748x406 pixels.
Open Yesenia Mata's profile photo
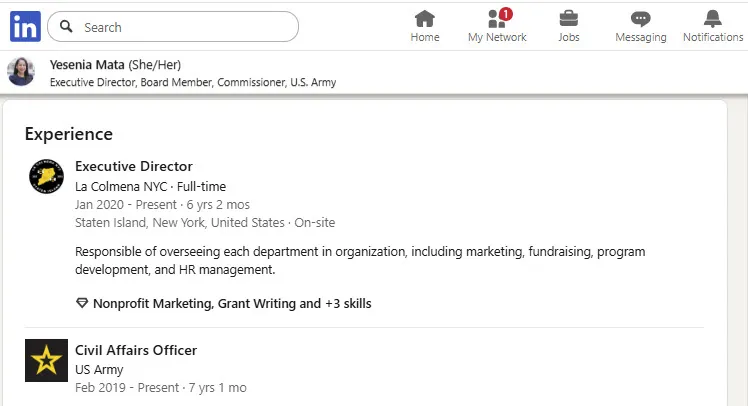(x=21, y=72)
